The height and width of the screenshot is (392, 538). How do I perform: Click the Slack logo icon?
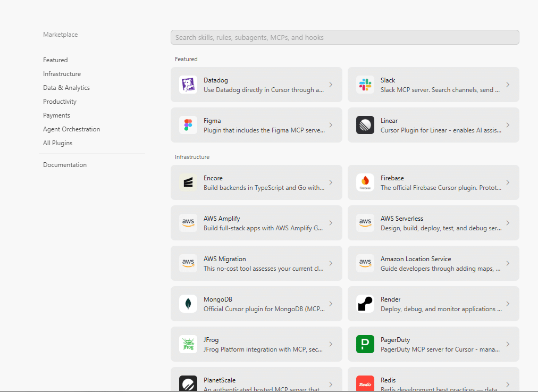(365, 85)
